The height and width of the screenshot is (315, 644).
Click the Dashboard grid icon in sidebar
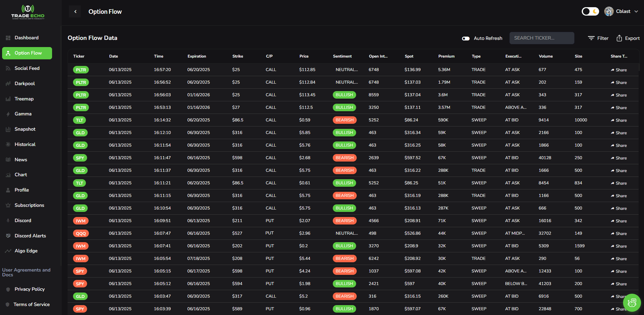8,38
